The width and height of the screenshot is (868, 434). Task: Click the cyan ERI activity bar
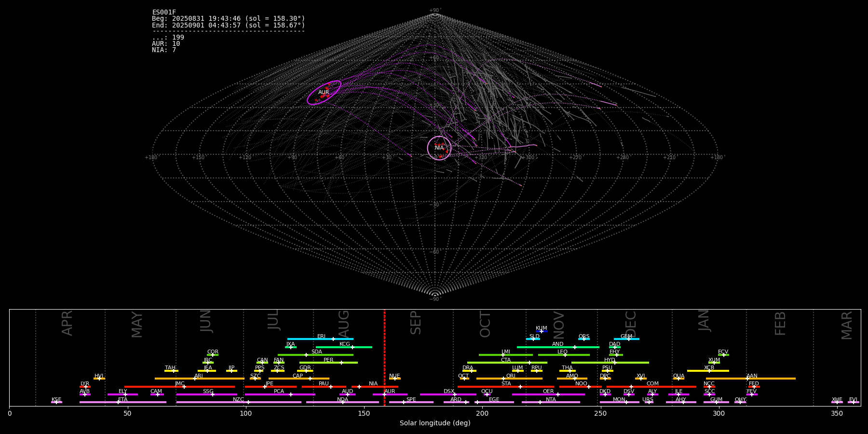(320, 339)
